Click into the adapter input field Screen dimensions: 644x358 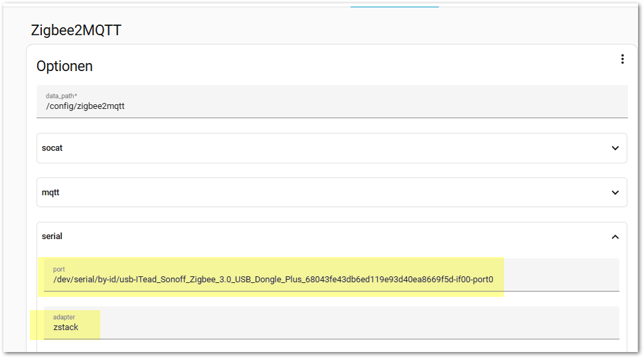(x=332, y=323)
